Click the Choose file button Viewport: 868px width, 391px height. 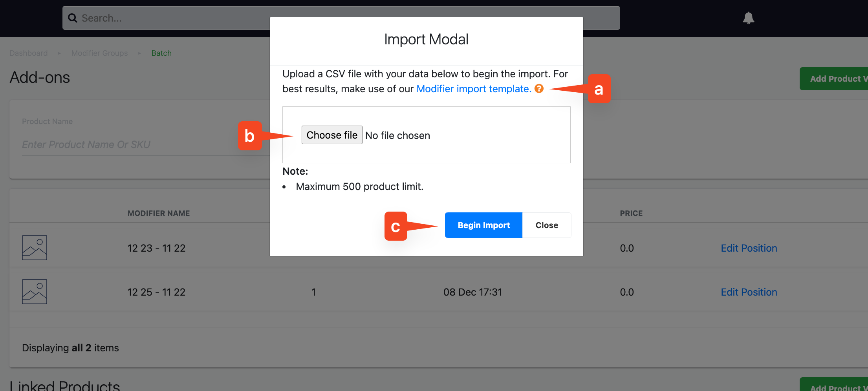click(332, 135)
